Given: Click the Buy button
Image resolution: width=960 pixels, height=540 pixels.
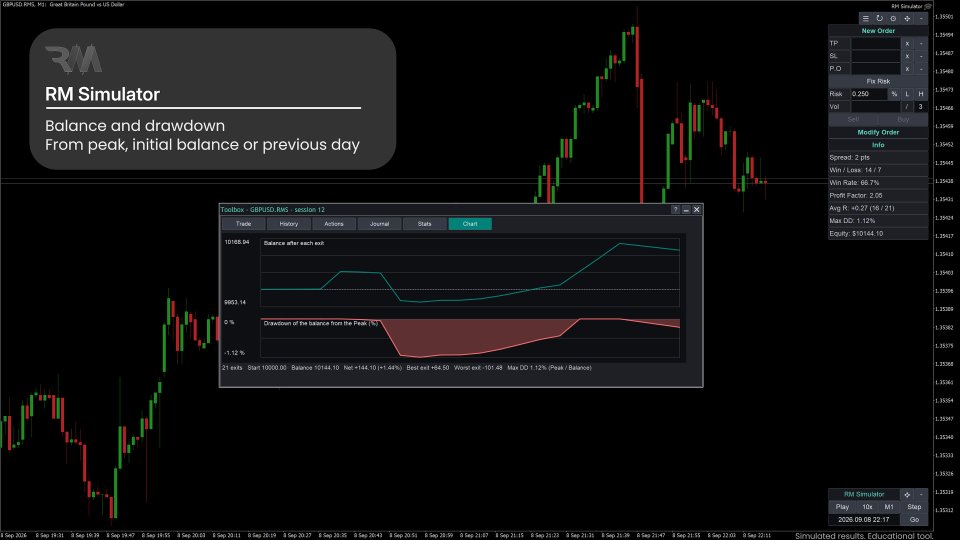Looking at the screenshot, I should click(x=903, y=119).
